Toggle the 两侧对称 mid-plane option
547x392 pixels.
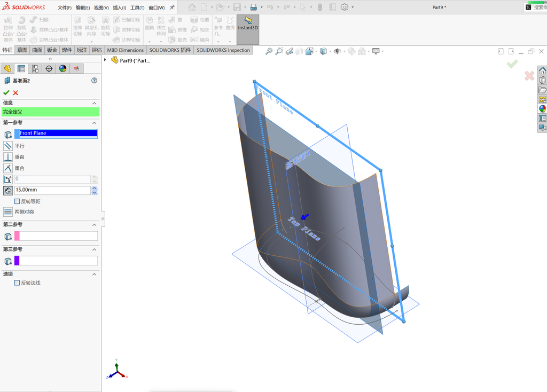(7, 211)
